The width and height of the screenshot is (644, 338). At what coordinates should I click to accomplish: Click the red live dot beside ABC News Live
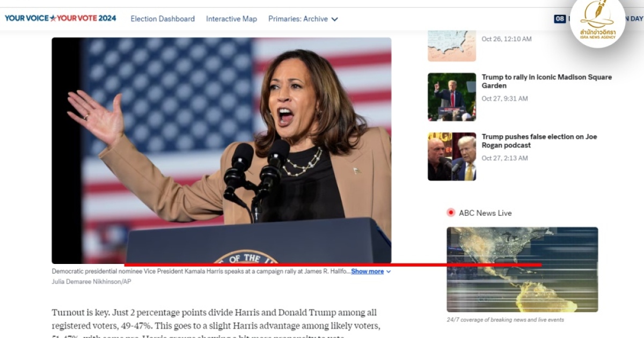click(451, 212)
